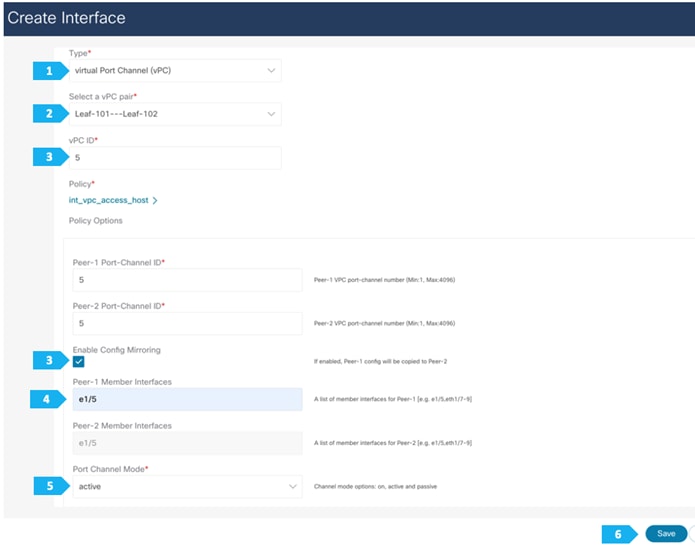
Task: Open the Leaf-101---Leaf-102 vPC pair dropdown
Action: tap(175, 114)
